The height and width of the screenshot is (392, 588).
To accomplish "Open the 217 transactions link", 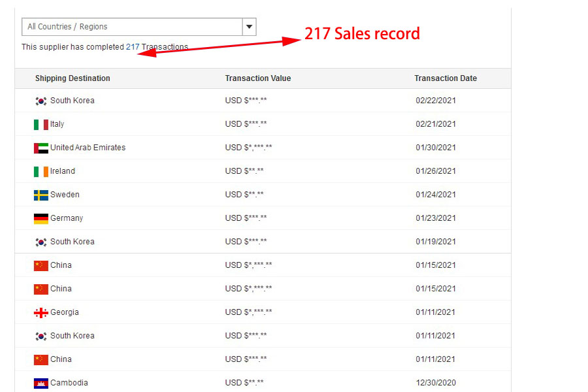I will [133, 47].
